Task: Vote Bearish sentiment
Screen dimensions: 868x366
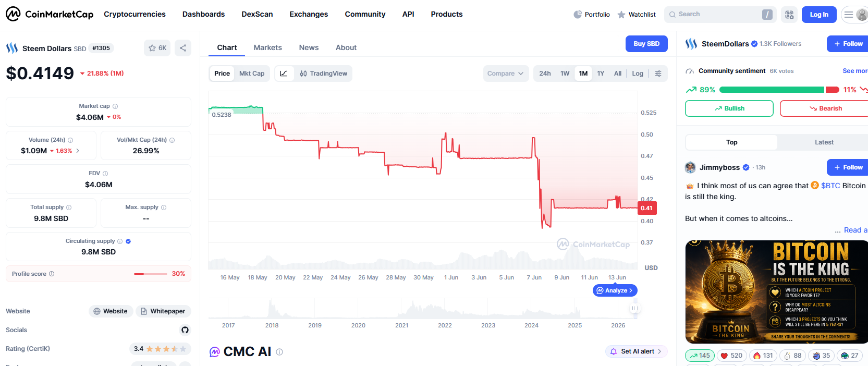Action: (824, 108)
